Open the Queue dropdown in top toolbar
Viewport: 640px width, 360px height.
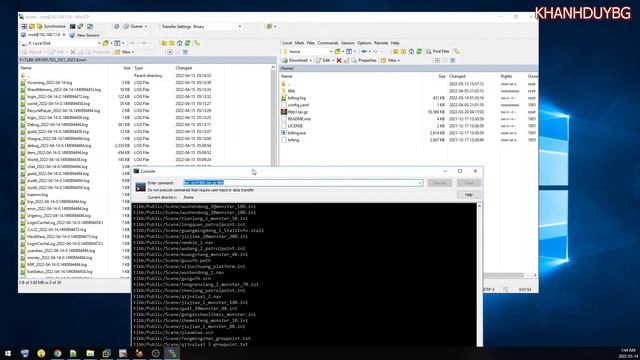(136, 26)
